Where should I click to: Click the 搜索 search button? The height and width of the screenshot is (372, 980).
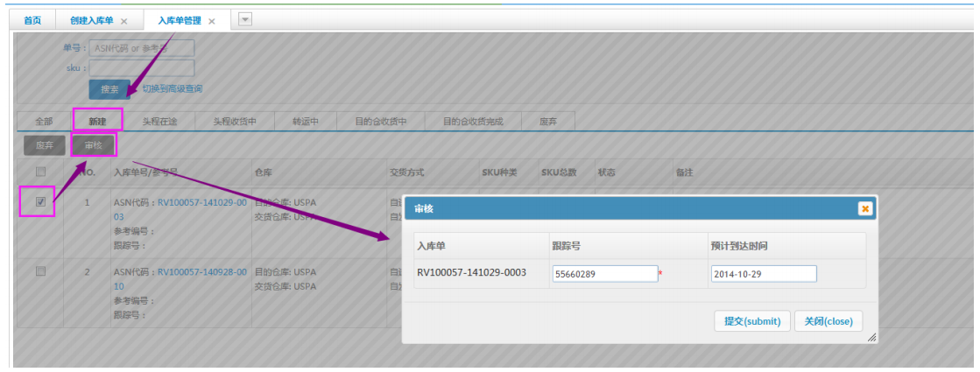tap(109, 89)
